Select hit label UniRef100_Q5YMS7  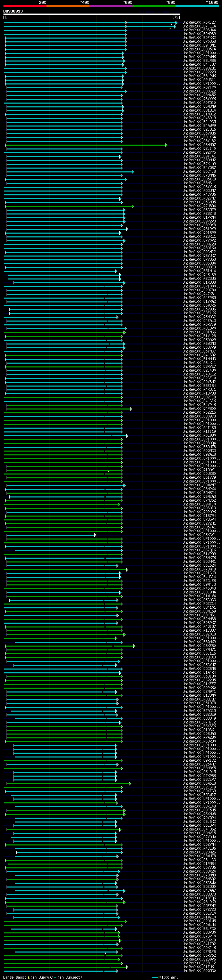(199, 351)
